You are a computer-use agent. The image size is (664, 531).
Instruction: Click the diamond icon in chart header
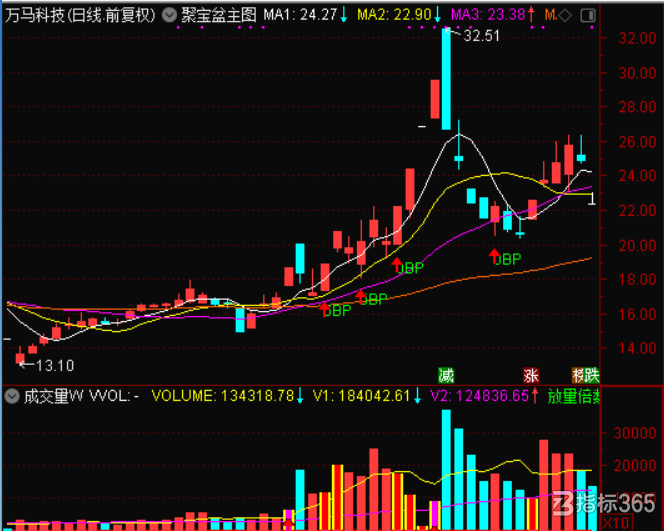click(x=565, y=16)
